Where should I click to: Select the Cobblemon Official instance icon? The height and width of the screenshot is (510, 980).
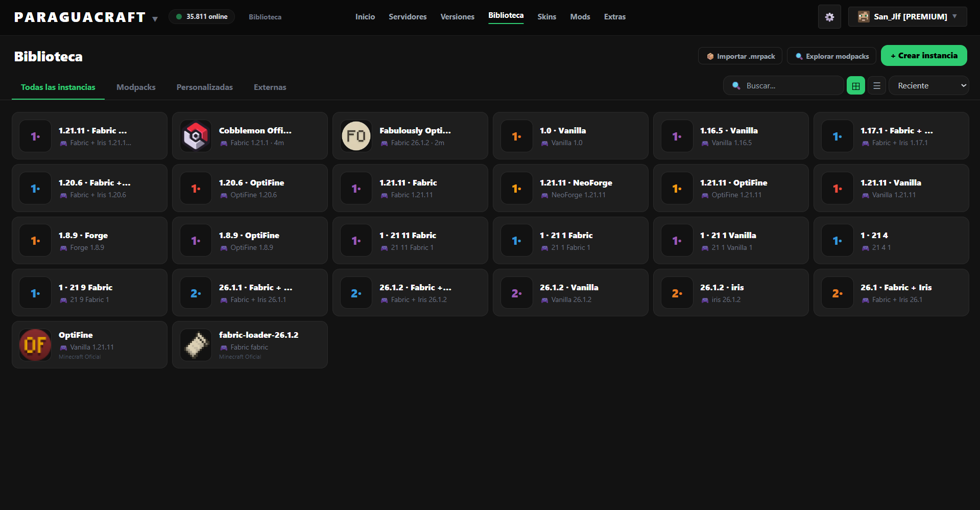[196, 136]
